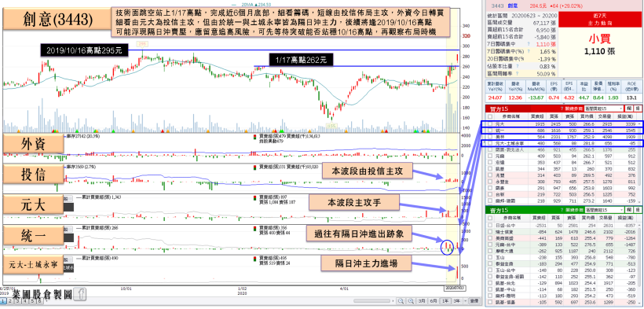Sort 賣方15 by 券商名稱 column header
Viewport: 644px width, 309px height.
pos(512,218)
